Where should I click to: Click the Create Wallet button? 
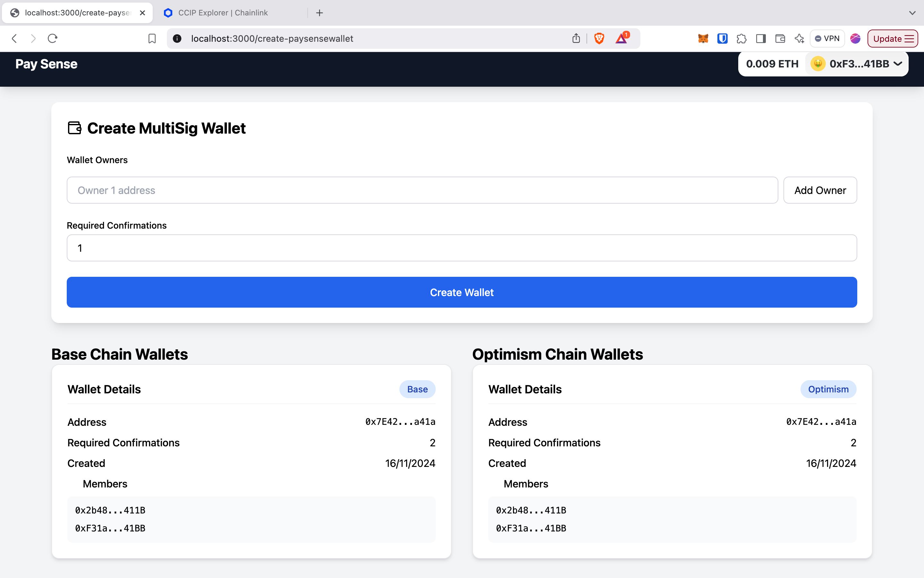(462, 292)
